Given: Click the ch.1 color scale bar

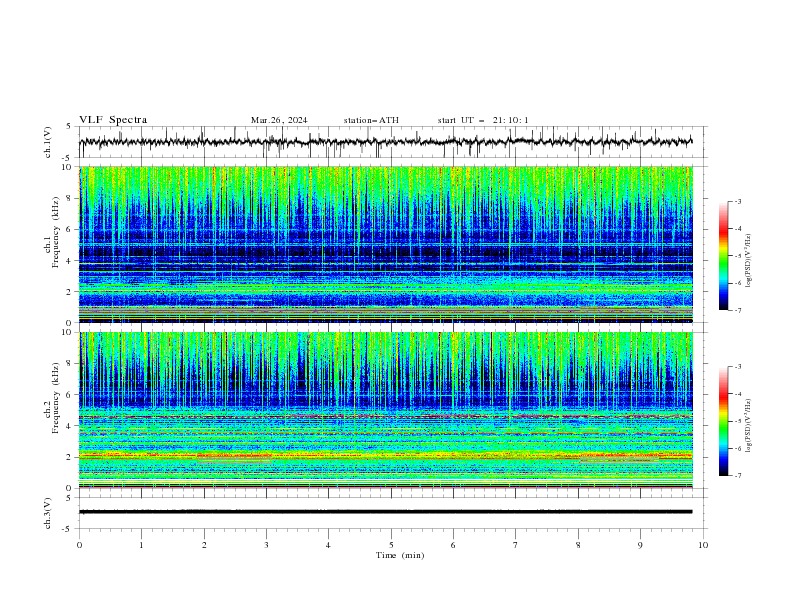Looking at the screenshot, I should tap(723, 256).
